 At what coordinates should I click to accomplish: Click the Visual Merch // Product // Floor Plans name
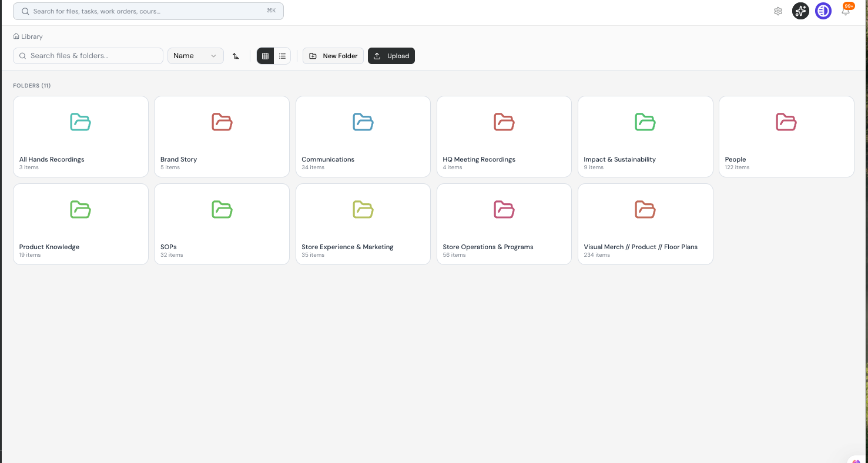point(641,247)
